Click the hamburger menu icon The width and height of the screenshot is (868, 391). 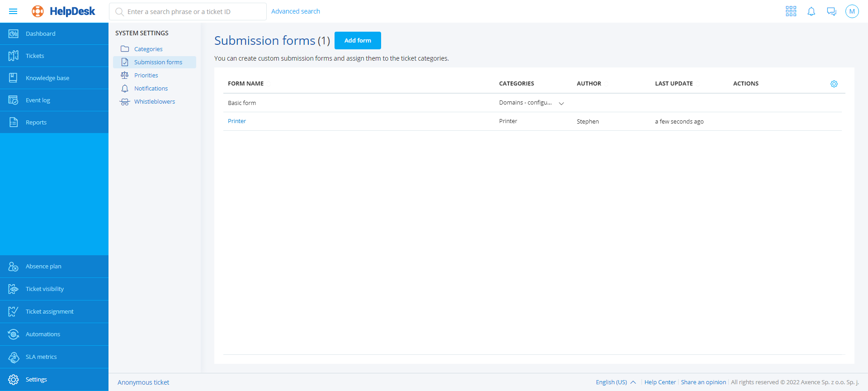13,11
